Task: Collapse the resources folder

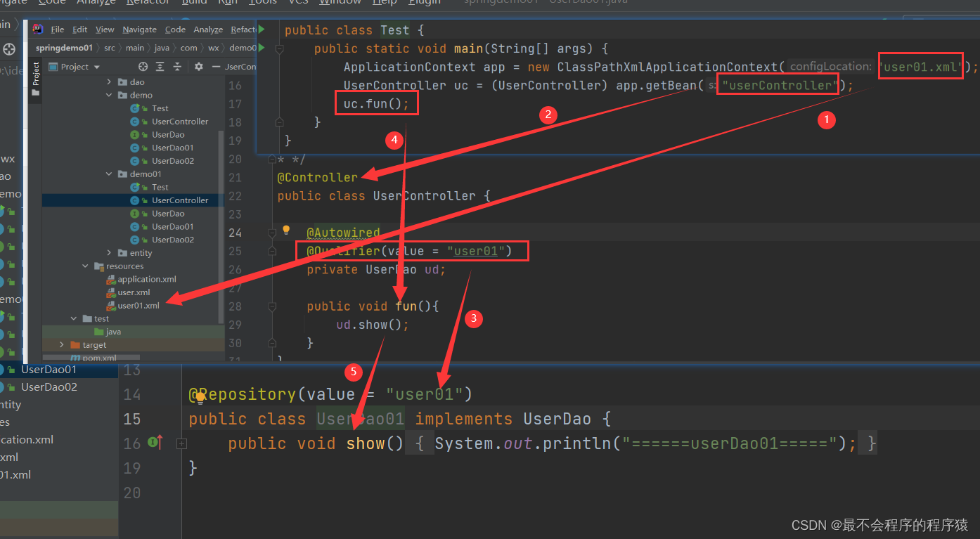Action: point(85,266)
